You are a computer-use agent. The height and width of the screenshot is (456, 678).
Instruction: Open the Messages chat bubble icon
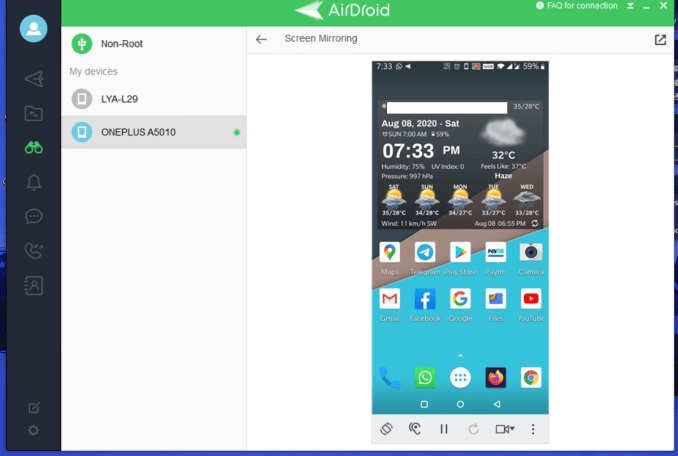tap(34, 216)
